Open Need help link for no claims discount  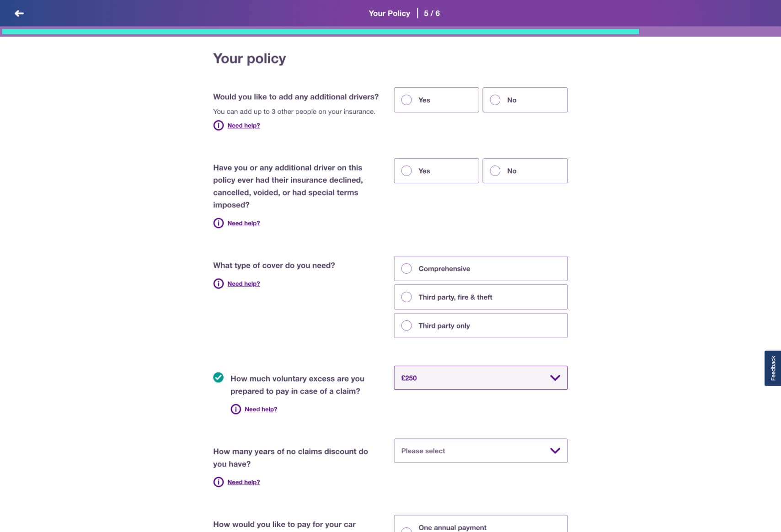244,482
